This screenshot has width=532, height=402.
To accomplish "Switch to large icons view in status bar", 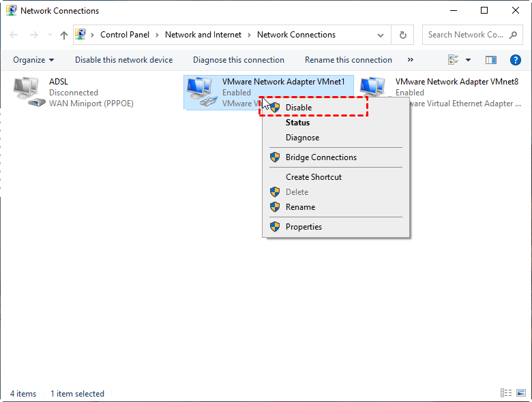I will 521,393.
